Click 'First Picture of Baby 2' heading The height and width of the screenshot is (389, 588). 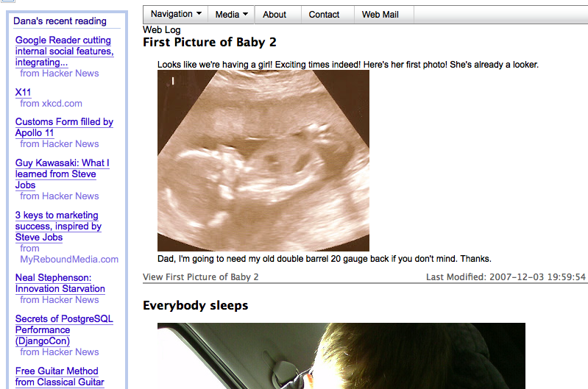209,42
